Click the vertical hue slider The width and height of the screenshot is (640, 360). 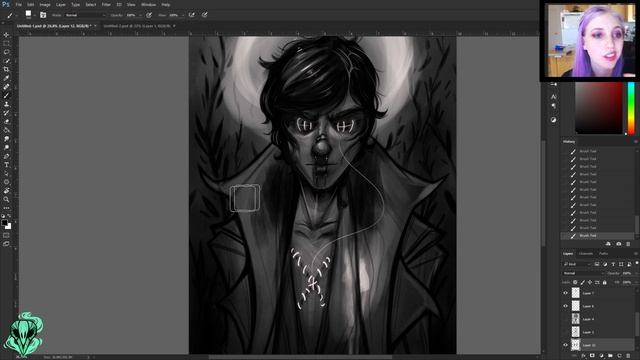631,108
